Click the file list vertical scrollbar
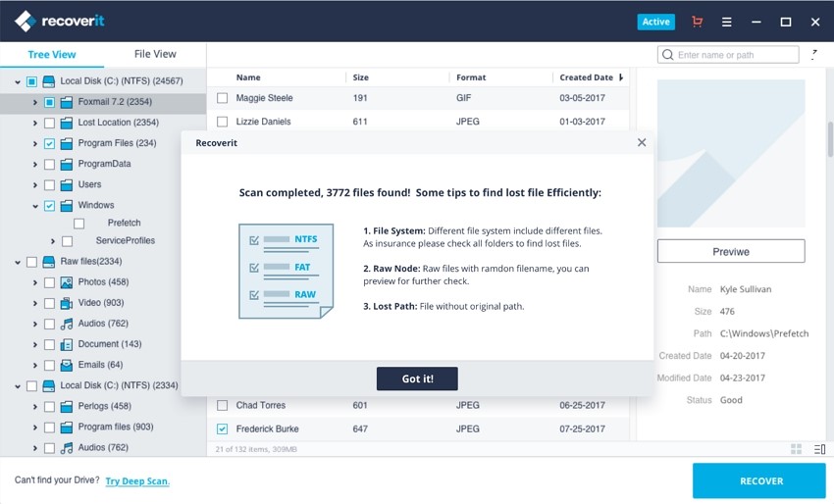This screenshot has width=834, height=504. [830, 139]
